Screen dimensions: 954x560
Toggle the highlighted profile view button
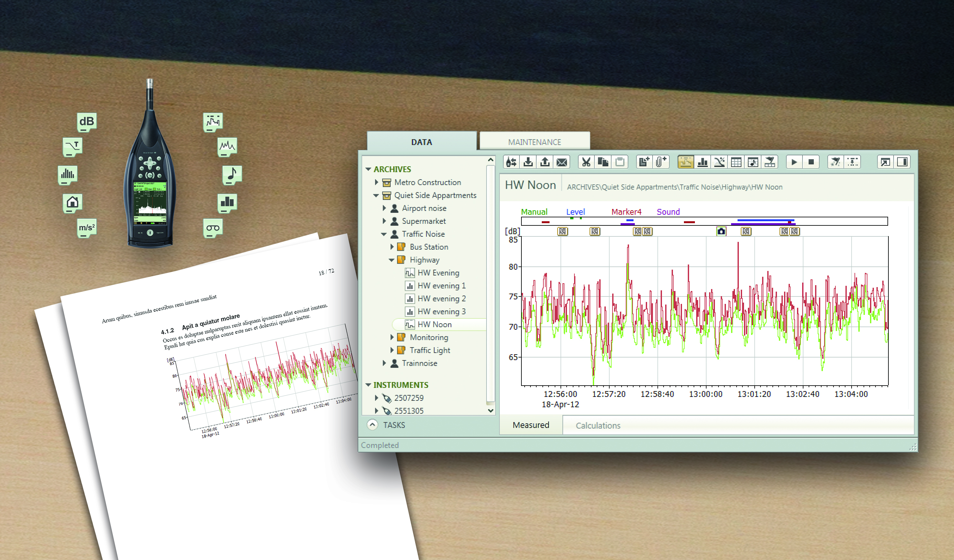pos(686,162)
